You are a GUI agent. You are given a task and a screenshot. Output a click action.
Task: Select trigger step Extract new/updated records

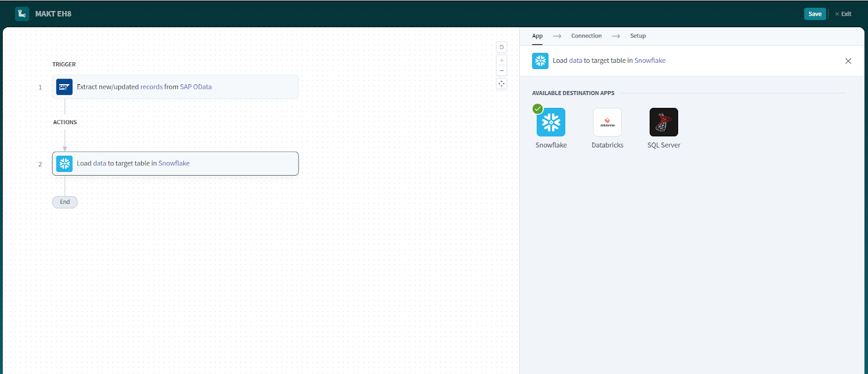tap(175, 87)
